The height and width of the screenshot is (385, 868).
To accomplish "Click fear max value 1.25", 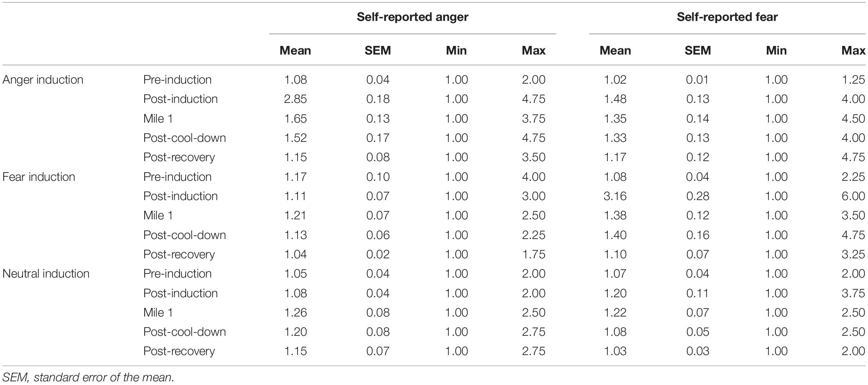I will (x=853, y=80).
